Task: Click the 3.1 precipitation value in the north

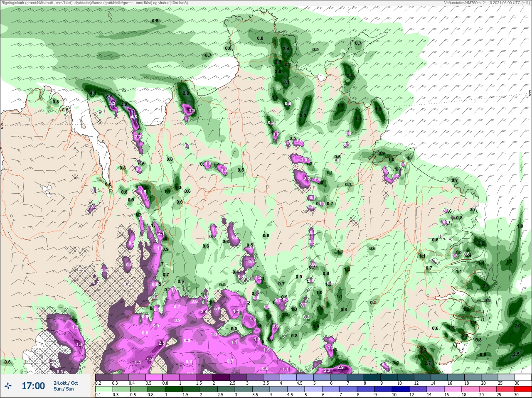Action: pos(286,82)
